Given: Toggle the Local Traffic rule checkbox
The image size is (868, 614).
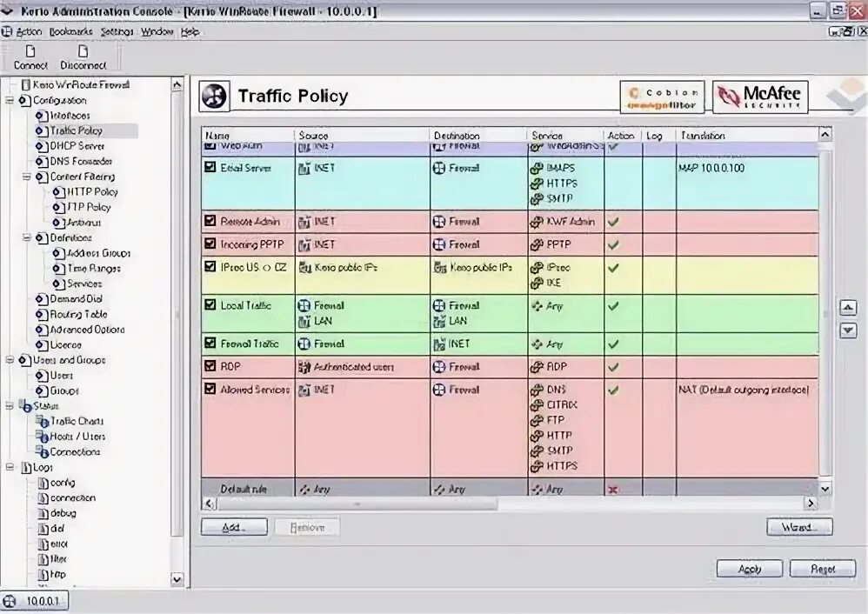Looking at the screenshot, I should 210,304.
